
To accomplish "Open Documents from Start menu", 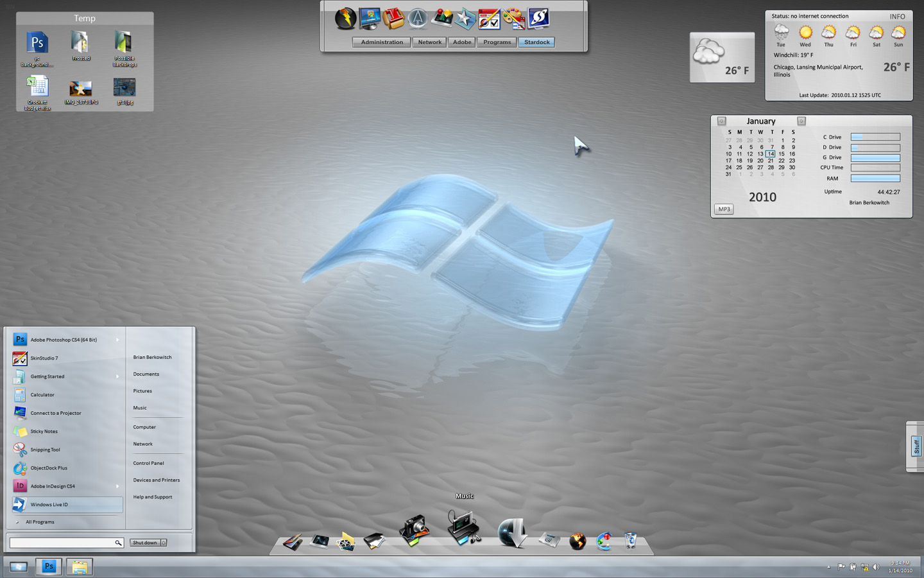I will click(x=146, y=374).
